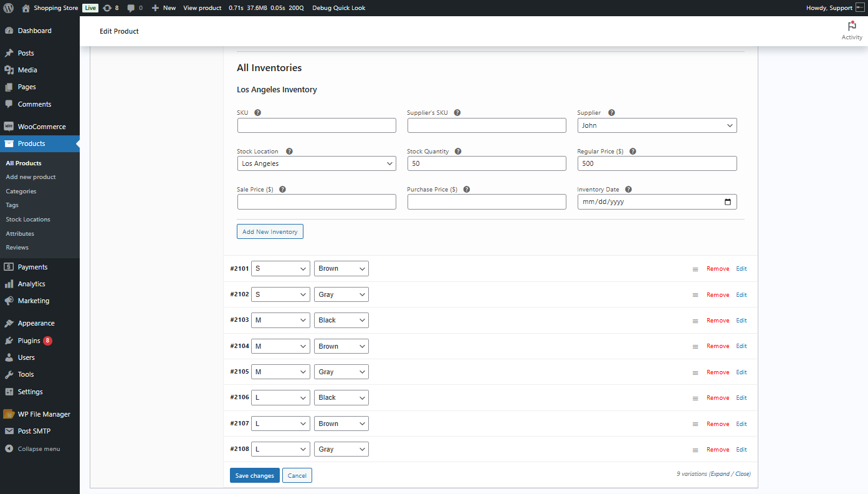This screenshot has width=868, height=494.
Task: Open the color dropdown Gray for #2102
Action: (341, 294)
